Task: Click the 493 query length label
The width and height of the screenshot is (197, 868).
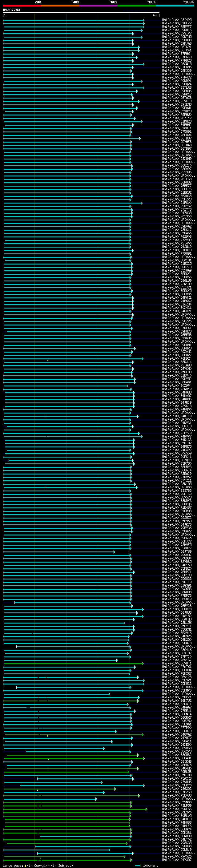Action: click(155, 15)
